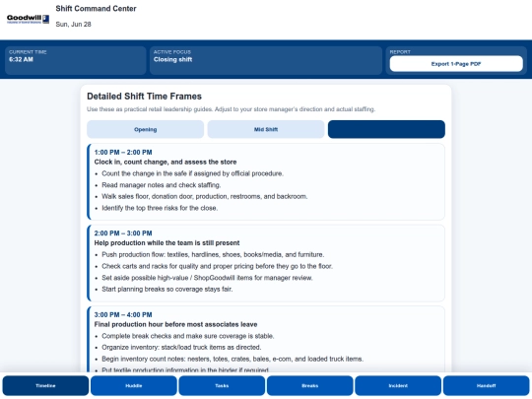Click the Current Time 6:32 AM panel
The width and height of the screenshot is (532, 399).
click(x=75, y=60)
